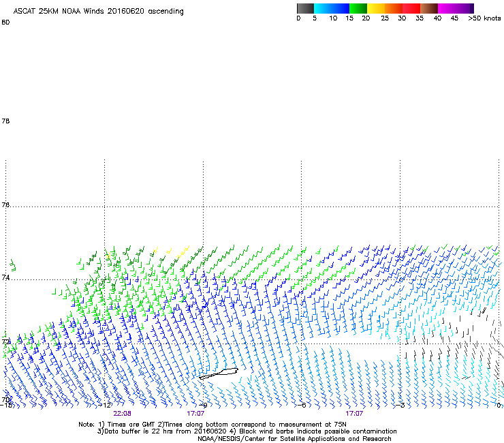504x443 pixels.
Task: Click the title 'ASCAT 25KM NOAA Winds 20160620 ascending'
Action: pos(98,12)
